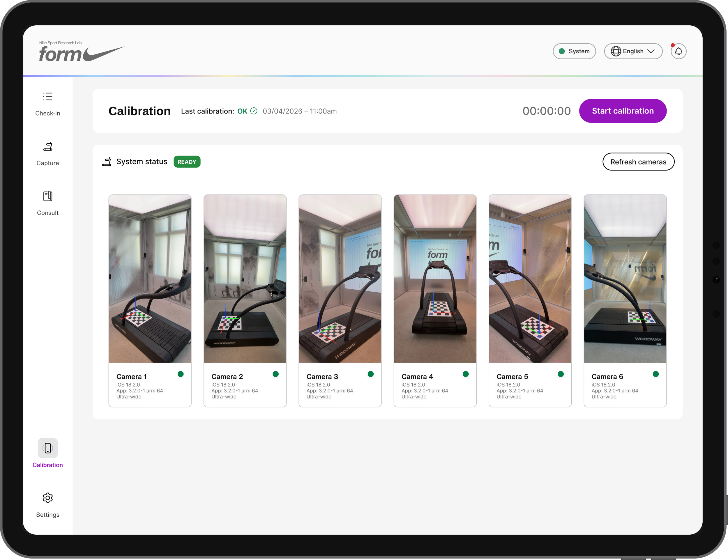Click the Camera 6 green status dot
The height and width of the screenshot is (560, 728).
[x=656, y=374]
